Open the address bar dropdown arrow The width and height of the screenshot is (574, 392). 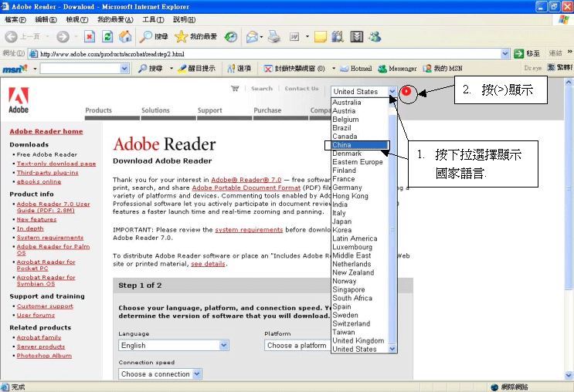click(x=505, y=54)
